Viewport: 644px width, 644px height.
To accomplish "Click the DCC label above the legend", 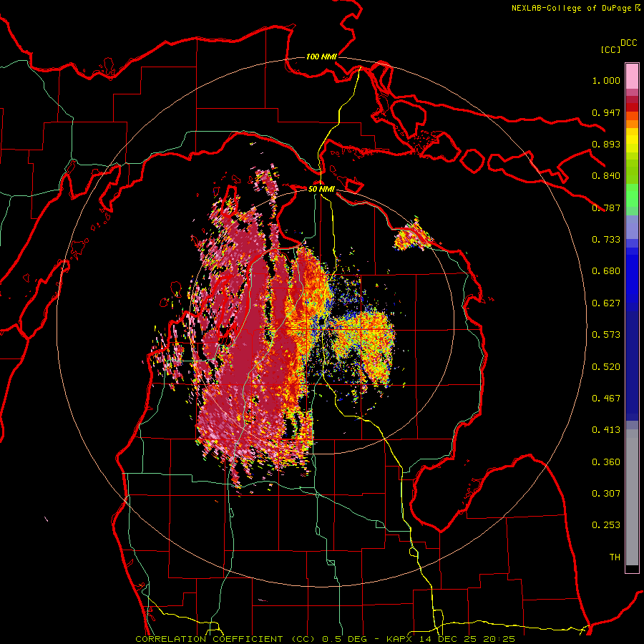I will click(628, 43).
